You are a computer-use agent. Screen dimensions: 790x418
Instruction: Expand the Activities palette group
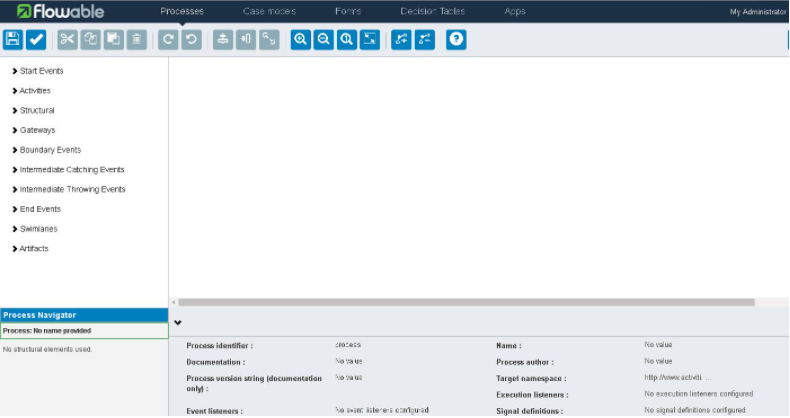(35, 91)
